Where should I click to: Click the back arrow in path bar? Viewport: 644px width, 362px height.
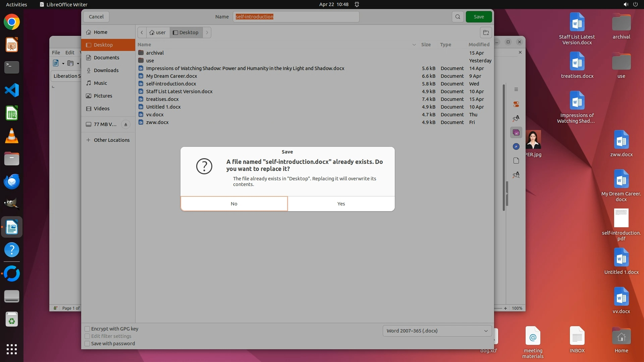(142, 33)
